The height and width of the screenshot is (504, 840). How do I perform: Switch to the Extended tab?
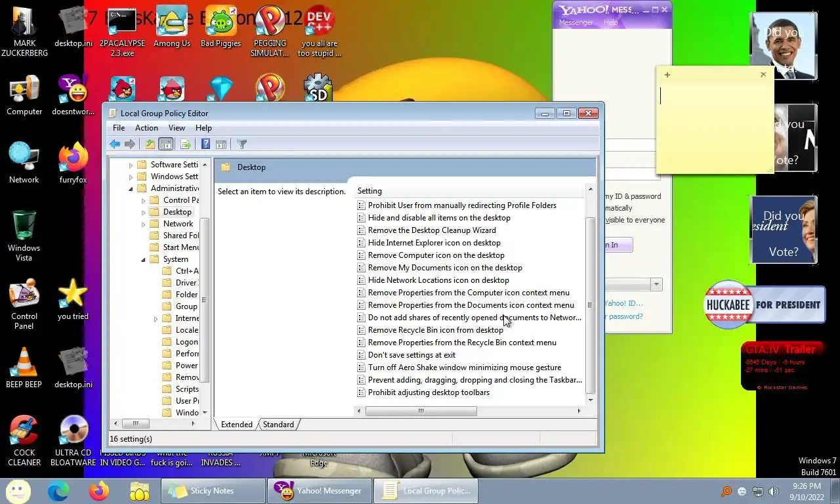236,425
